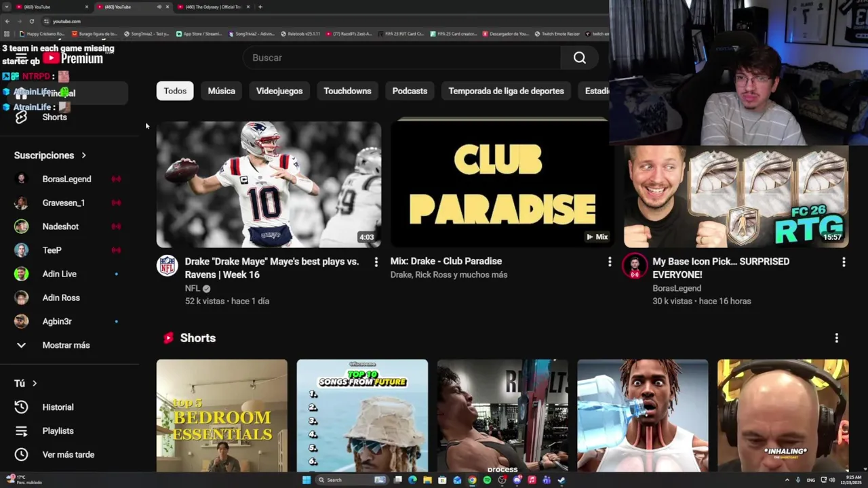Select the Música filter chip
This screenshot has height=488, width=868.
pyautogui.click(x=222, y=91)
